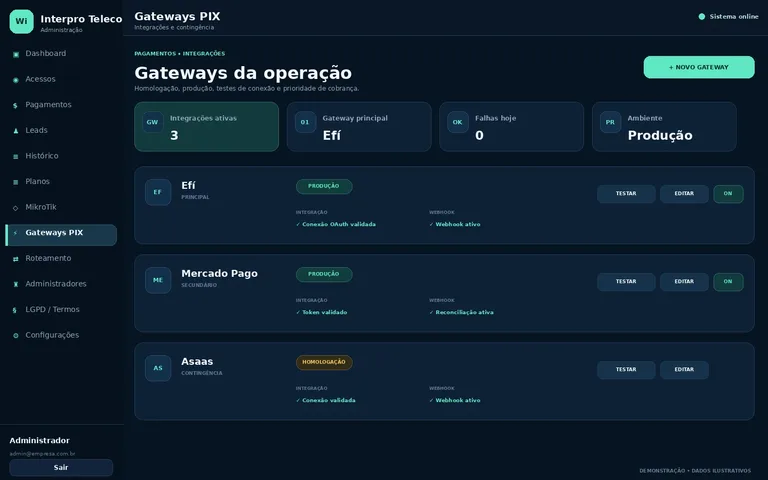Click 'Sistema online' status text
The image size is (768, 480).
coord(734,17)
